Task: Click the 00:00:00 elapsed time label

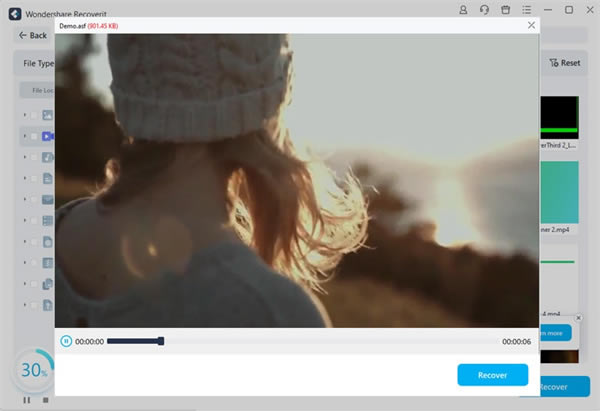Action: click(89, 341)
